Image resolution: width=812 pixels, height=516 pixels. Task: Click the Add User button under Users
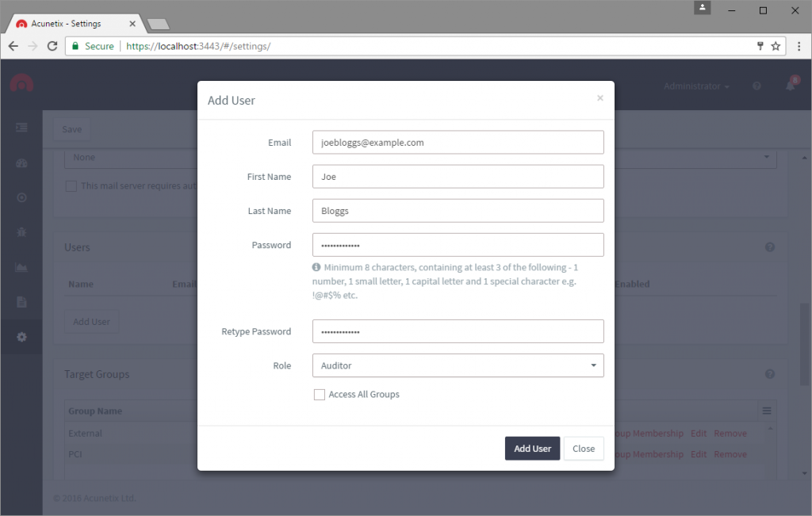click(92, 321)
